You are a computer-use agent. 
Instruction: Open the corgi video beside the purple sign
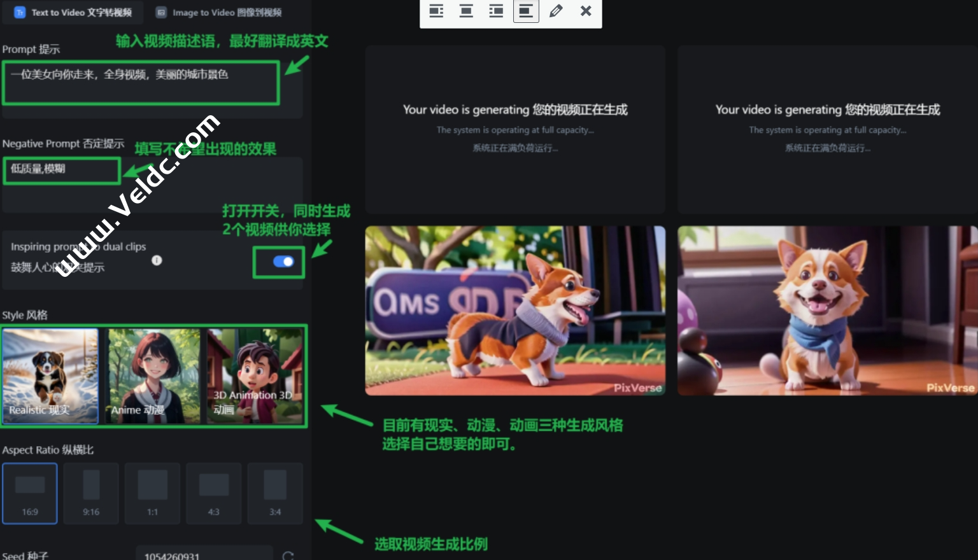pos(515,311)
